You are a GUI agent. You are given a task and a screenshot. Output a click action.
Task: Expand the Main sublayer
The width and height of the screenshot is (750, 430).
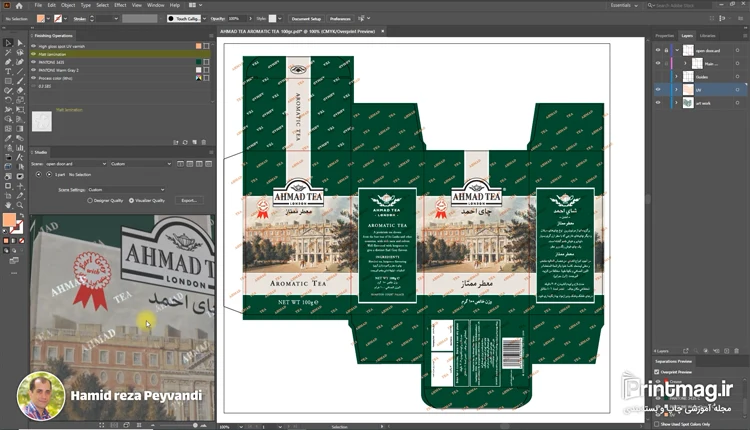tap(685, 63)
